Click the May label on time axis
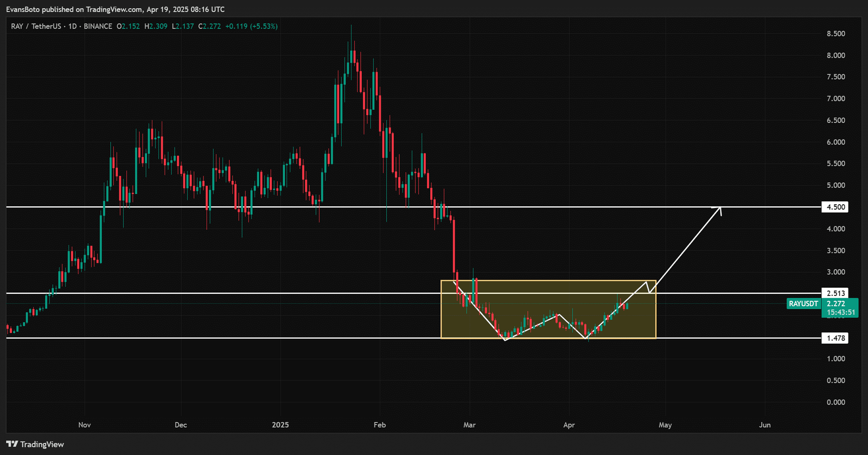This screenshot has width=868, height=455. click(665, 425)
